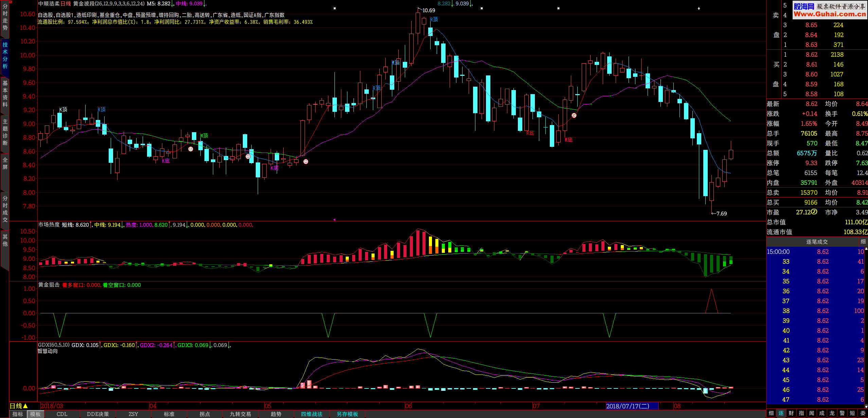Open 分时成交 sidebar panel
Image resolution: width=868 pixels, height=418 pixels.
click(x=5, y=209)
